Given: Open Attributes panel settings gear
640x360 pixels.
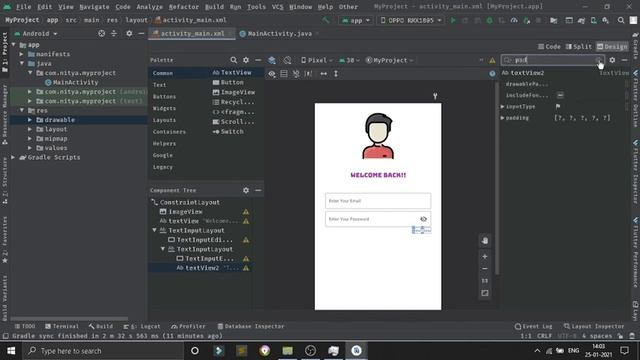Looking at the screenshot, I should click(612, 60).
